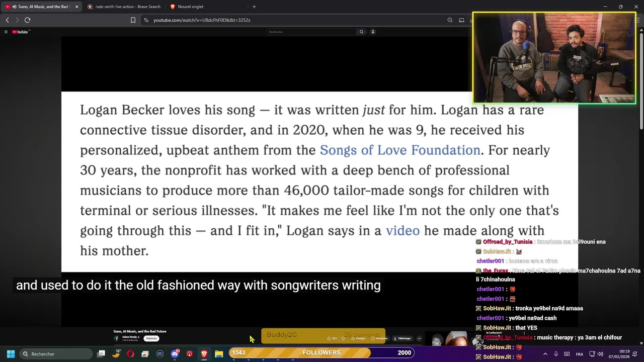This screenshot has height=362, width=644.
Task: Open Adam Neely channel avatar
Action: click(117, 338)
